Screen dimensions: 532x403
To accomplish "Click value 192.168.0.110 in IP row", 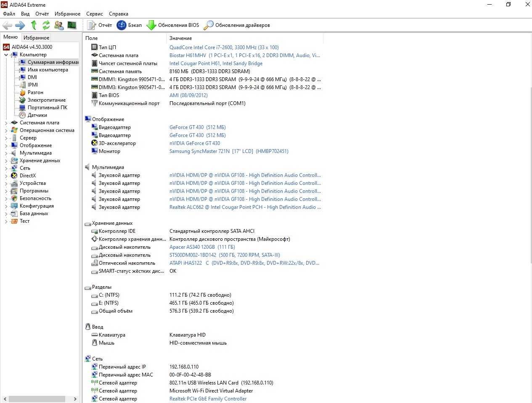I will tap(184, 367).
